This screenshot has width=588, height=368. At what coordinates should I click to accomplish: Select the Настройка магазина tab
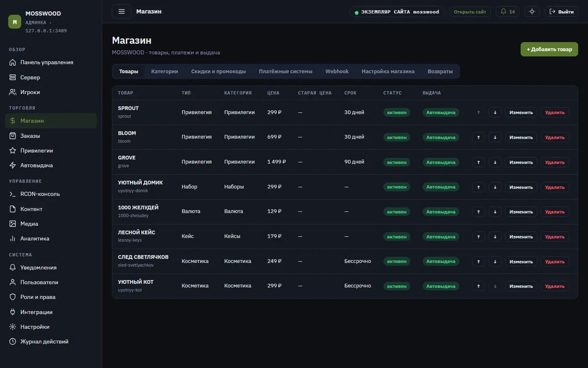[x=388, y=71]
